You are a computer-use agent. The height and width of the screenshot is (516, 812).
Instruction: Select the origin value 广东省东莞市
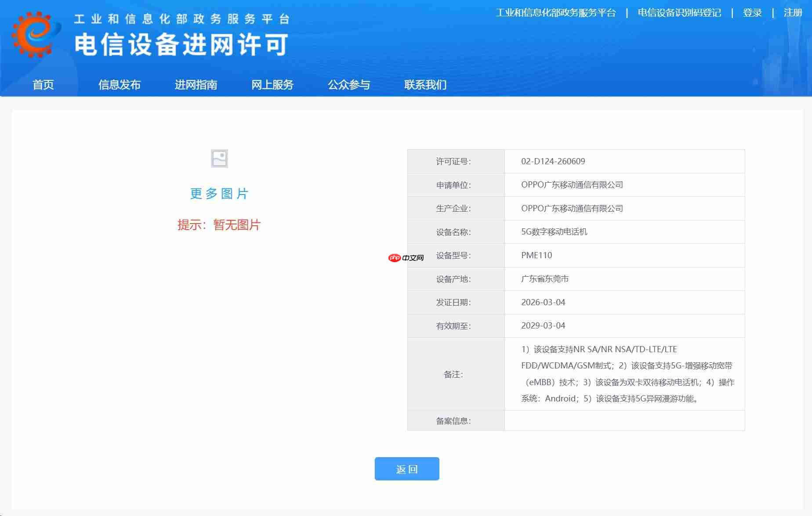(x=545, y=279)
